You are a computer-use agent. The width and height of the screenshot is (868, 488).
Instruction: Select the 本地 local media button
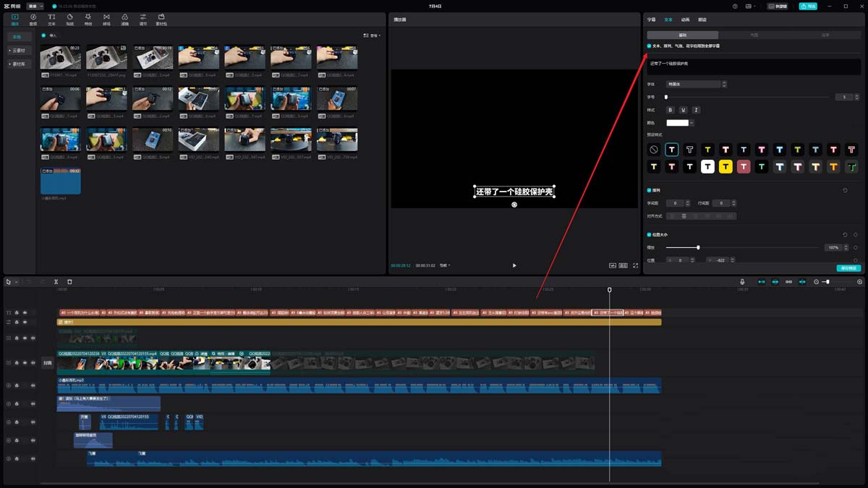click(19, 37)
